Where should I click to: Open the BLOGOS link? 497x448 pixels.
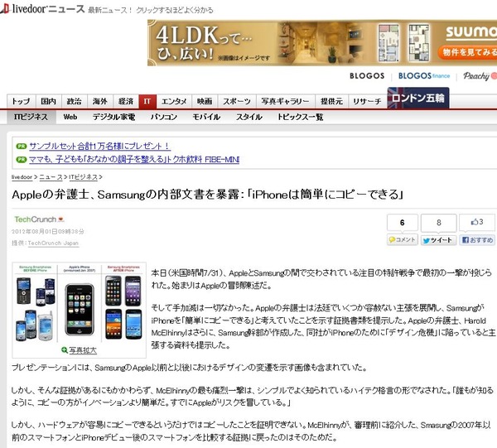(x=367, y=76)
